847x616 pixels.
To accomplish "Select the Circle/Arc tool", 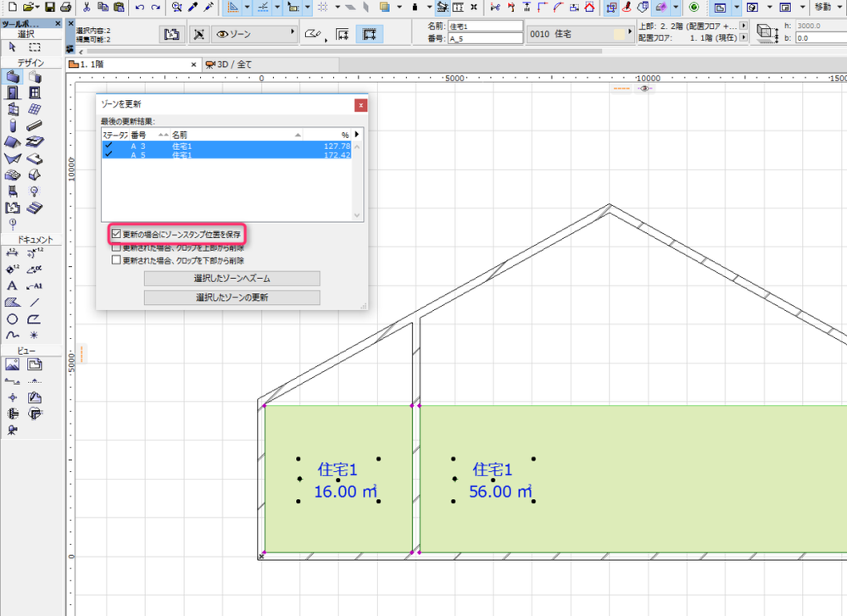I will click(13, 319).
